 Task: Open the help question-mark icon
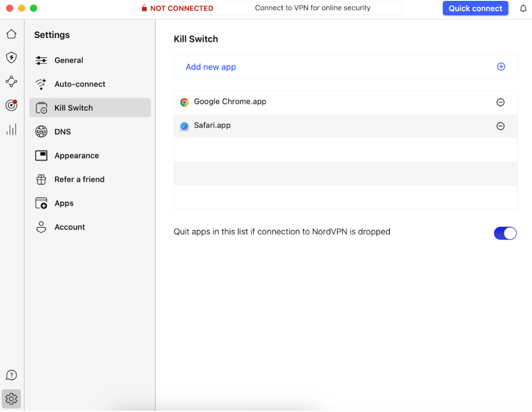coord(11,375)
